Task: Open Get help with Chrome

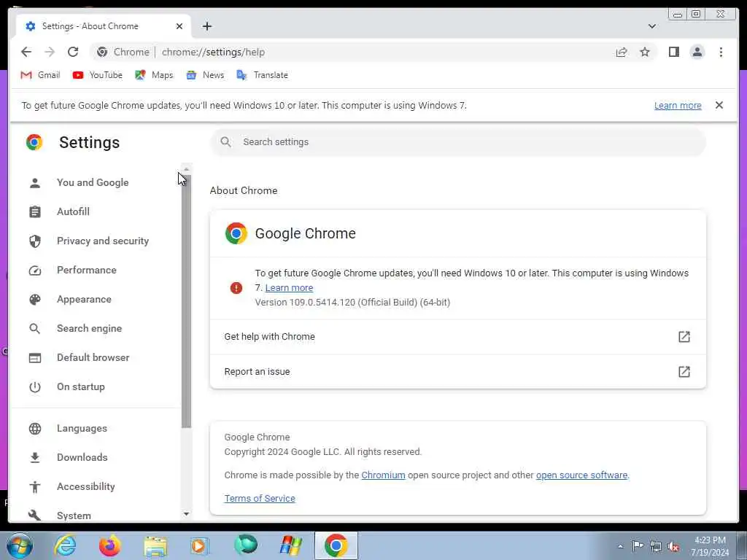Action: pos(458,337)
